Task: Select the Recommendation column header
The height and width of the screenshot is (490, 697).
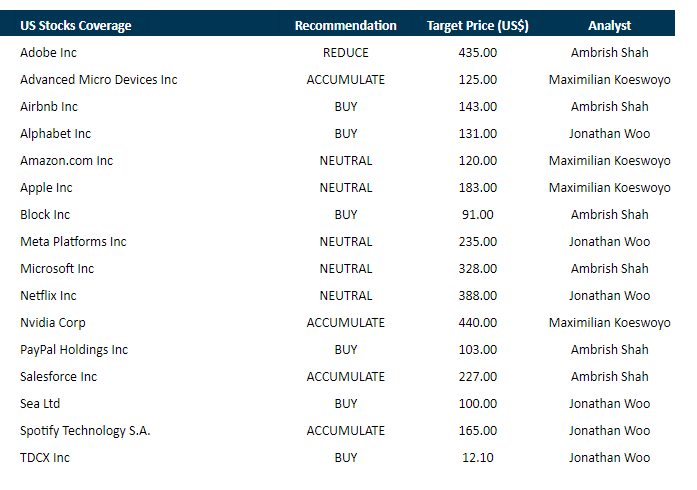Action: pyautogui.click(x=345, y=25)
